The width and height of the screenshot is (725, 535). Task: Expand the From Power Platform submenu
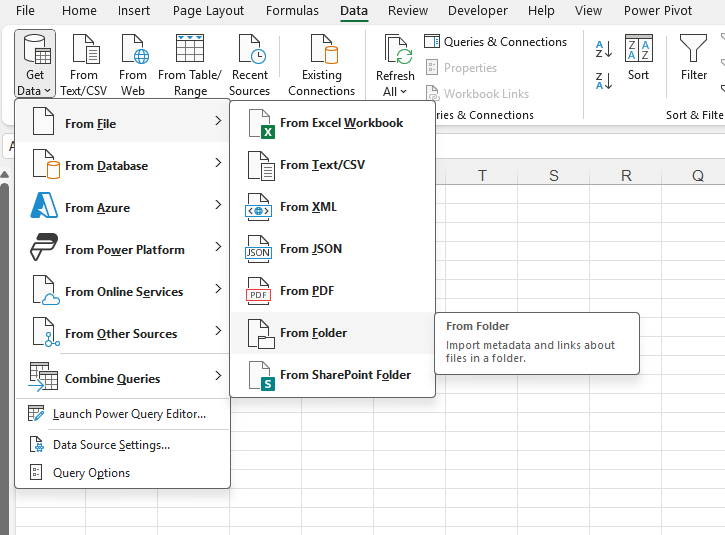[x=123, y=247]
